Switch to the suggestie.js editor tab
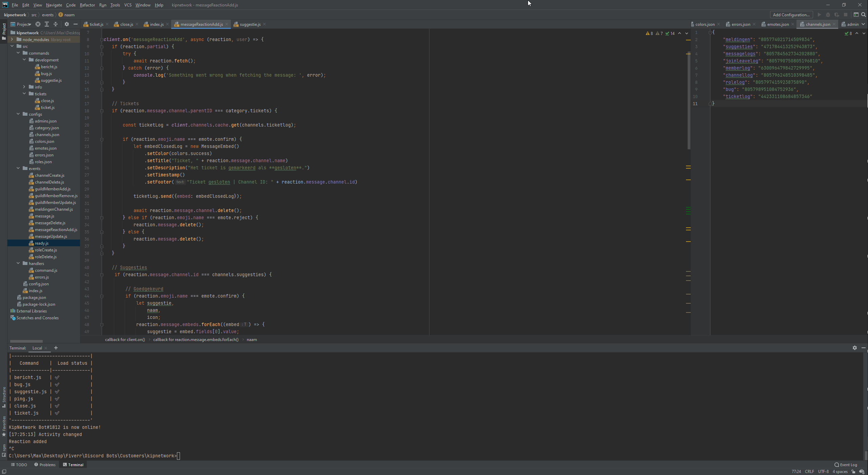868x475 pixels. 250,24
